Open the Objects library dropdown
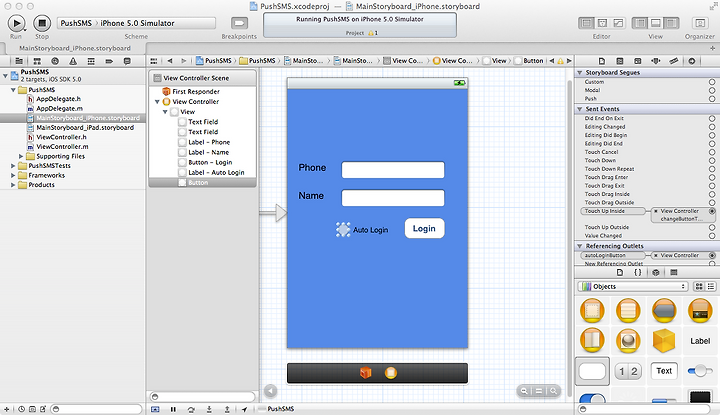The height and width of the screenshot is (415, 720). pyautogui.click(x=633, y=286)
